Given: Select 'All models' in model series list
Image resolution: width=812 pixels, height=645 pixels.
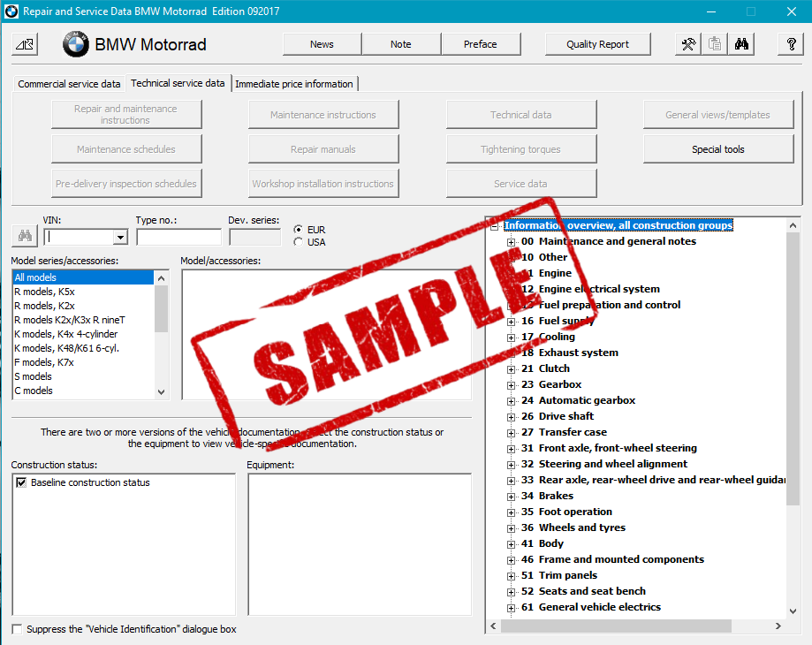Looking at the screenshot, I should point(83,277).
